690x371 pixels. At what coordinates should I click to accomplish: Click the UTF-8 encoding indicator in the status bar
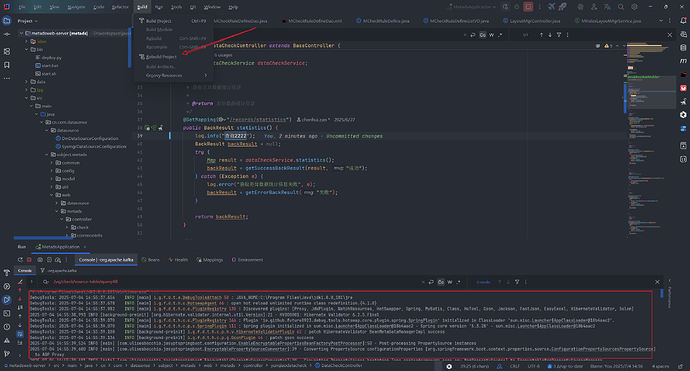click(x=533, y=366)
